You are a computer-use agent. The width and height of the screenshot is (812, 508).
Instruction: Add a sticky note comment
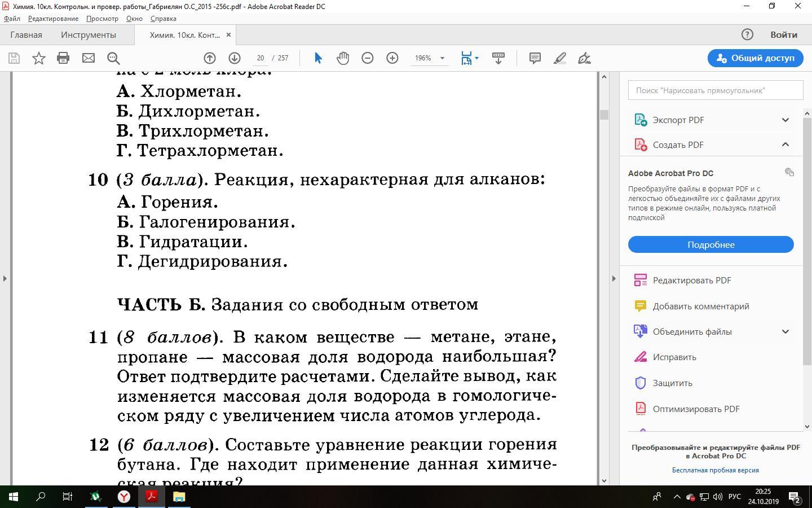(535, 58)
